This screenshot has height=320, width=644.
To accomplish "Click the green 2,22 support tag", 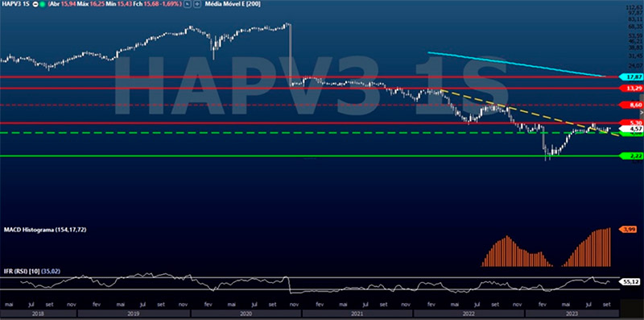I will (x=632, y=156).
